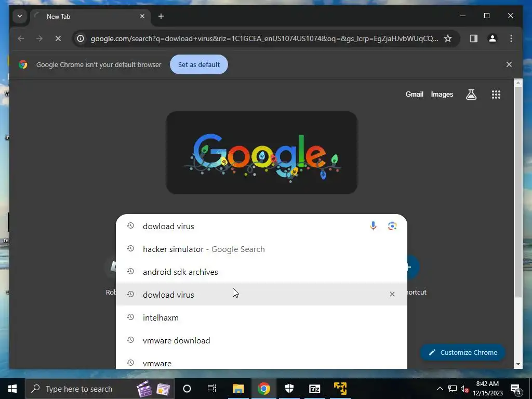The height and width of the screenshot is (399, 532).
Task: Go back with the back arrow
Action: point(21,38)
